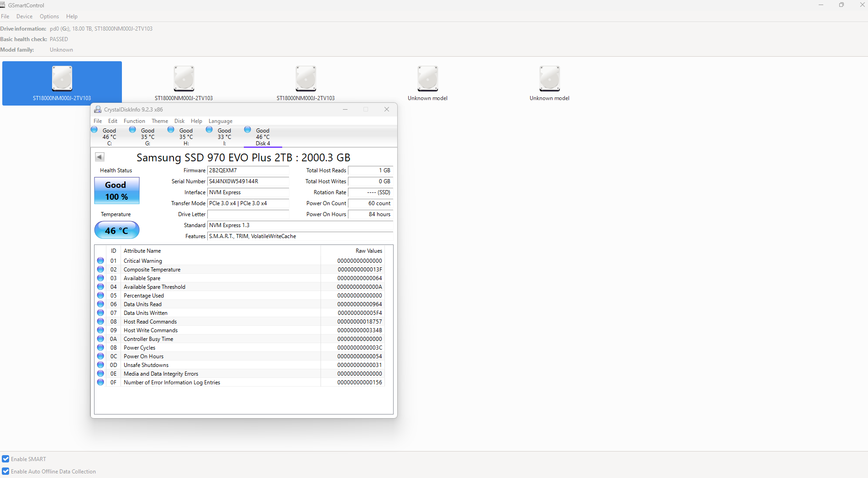
Task: Click the H: drive health status orb
Action: [171, 130]
